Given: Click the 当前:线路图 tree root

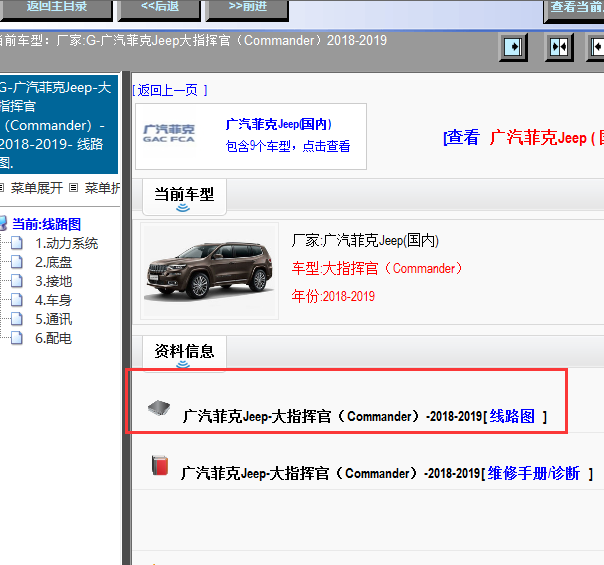Looking at the screenshot, I should coord(46,224).
